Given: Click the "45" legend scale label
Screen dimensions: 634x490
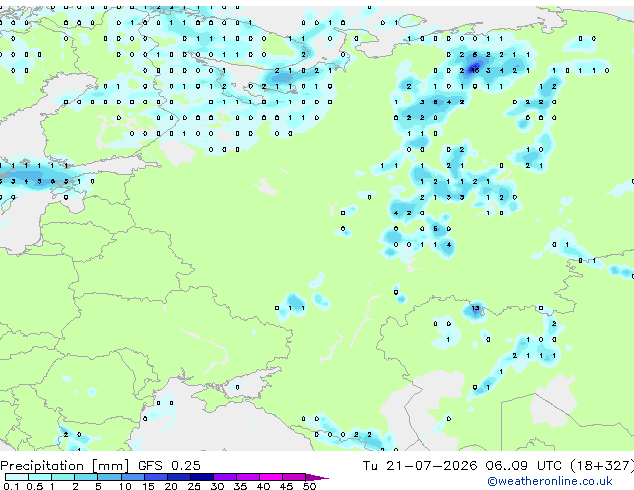Looking at the screenshot, I should click(x=286, y=486).
